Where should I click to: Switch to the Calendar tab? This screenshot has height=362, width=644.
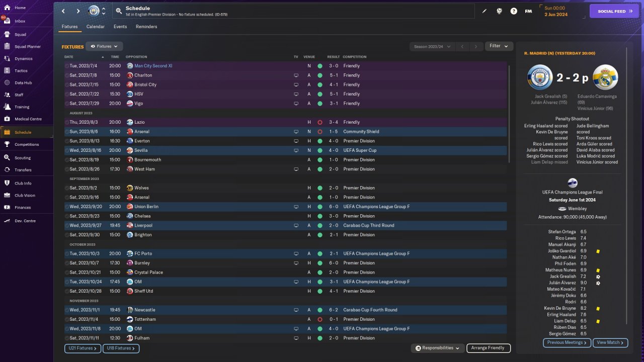pyautogui.click(x=96, y=27)
